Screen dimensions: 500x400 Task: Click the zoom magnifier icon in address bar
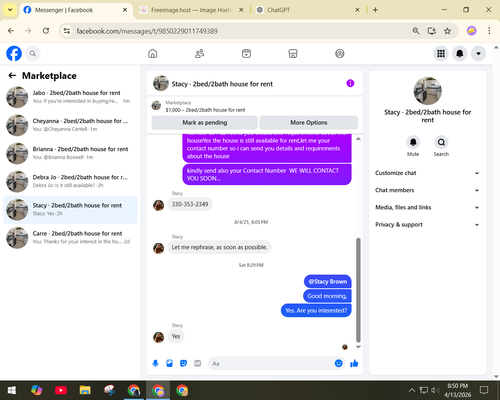coord(416,31)
